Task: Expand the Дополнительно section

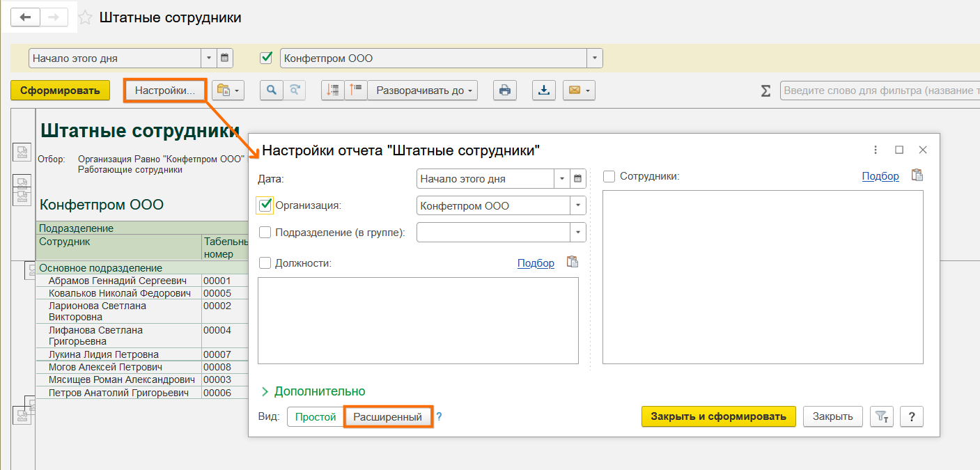Action: (x=313, y=391)
